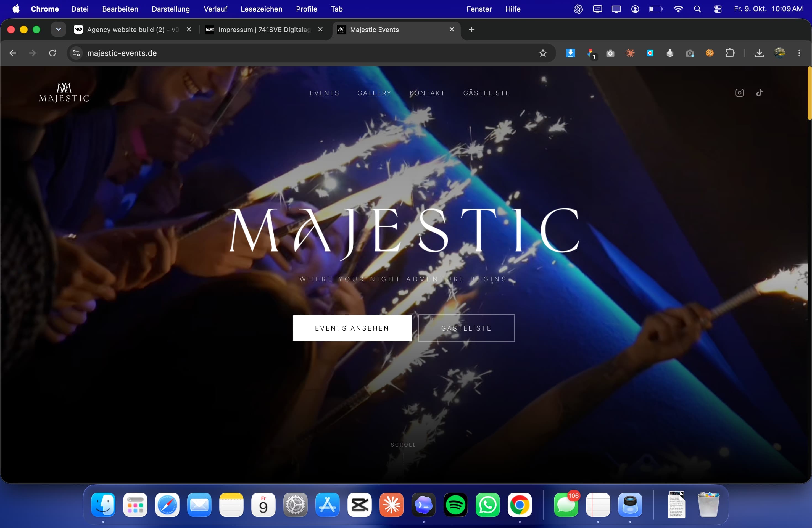
Task: Click the outlined GÄSTELISTE hero button
Action: [466, 328]
